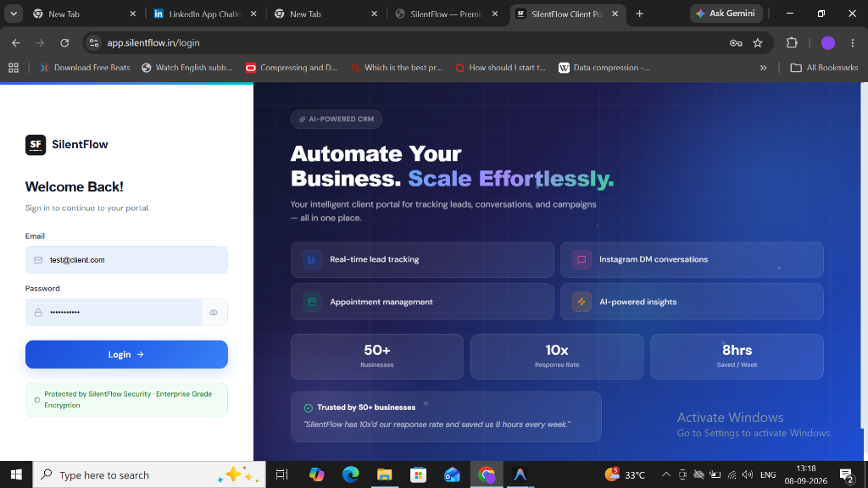Go back to the previous page
The image size is (868, 488).
[15, 42]
